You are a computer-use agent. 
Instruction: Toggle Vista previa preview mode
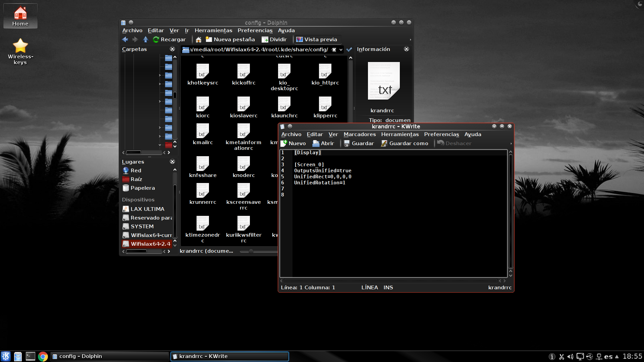(316, 40)
